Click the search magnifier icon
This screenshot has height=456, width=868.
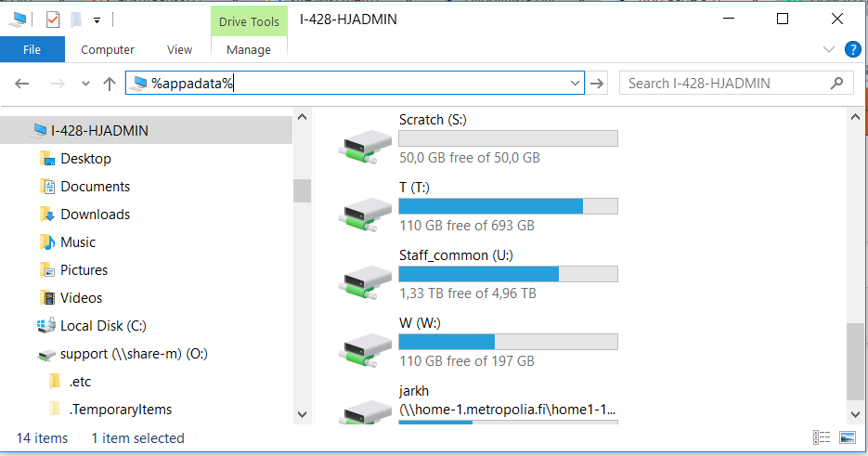tap(836, 83)
